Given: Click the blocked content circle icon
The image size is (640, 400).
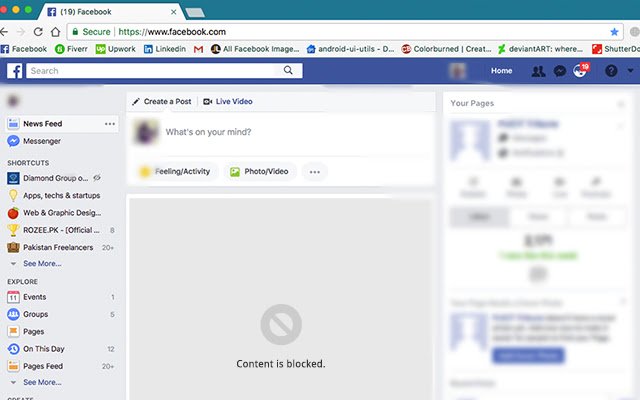Looking at the screenshot, I should [x=281, y=324].
